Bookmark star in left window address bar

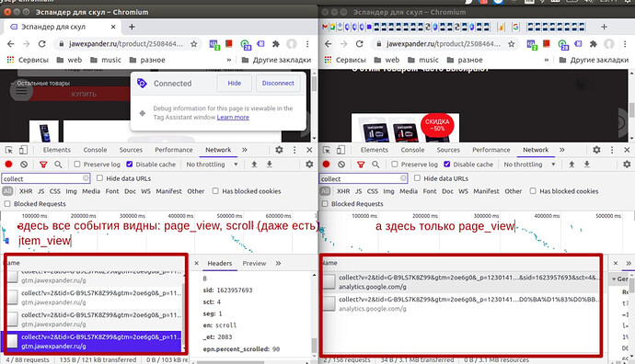coord(193,44)
